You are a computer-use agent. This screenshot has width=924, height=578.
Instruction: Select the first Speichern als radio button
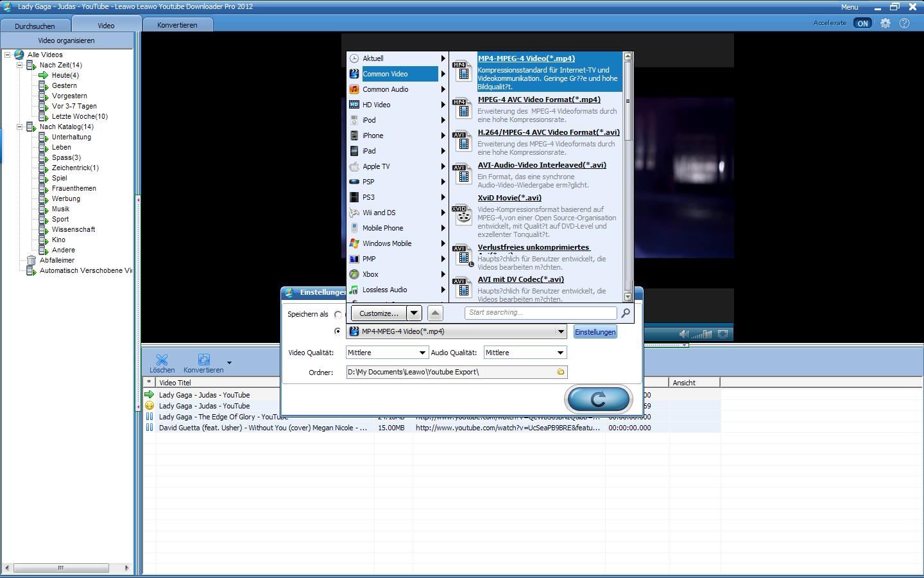[338, 315]
